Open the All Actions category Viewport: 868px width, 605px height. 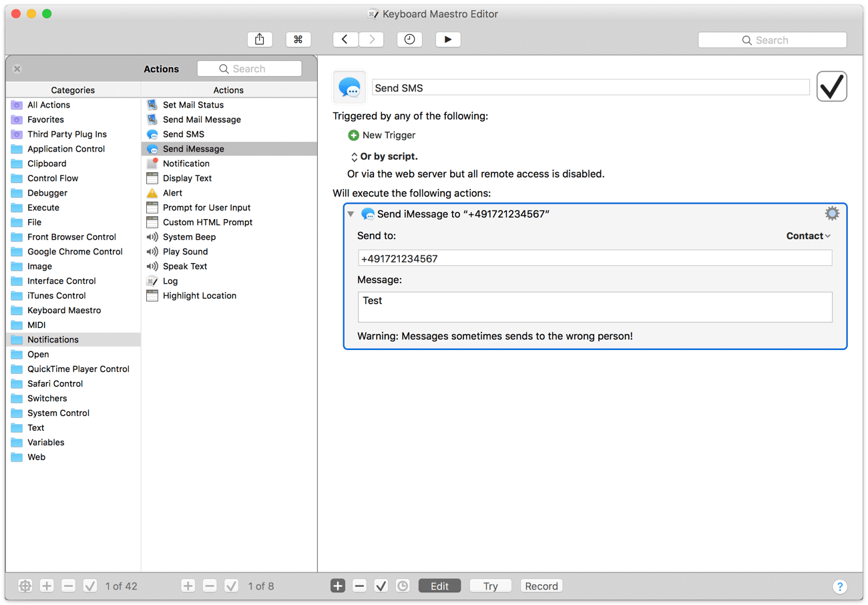[x=73, y=105]
